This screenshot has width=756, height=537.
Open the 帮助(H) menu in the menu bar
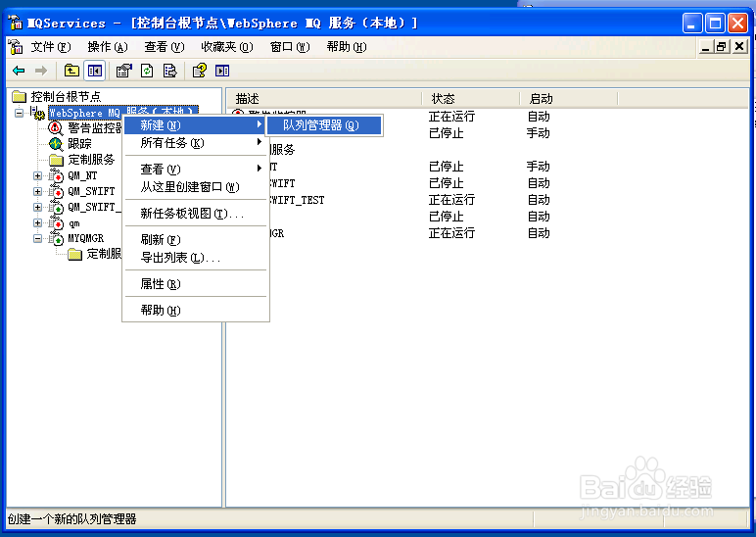347,47
